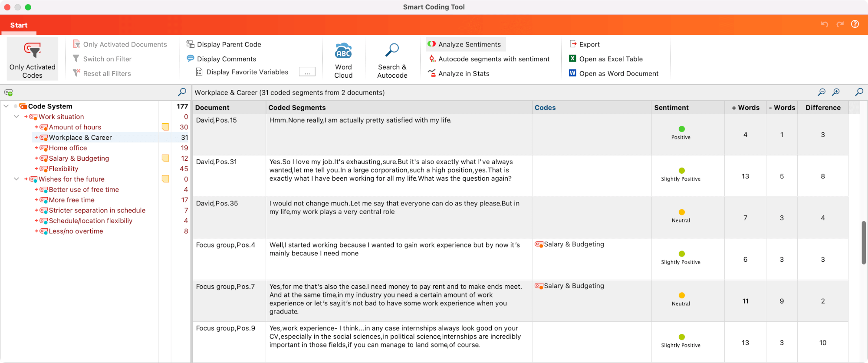Screen dimensions: 868x363
Task: Open help via question mark icon
Action: click(x=855, y=24)
